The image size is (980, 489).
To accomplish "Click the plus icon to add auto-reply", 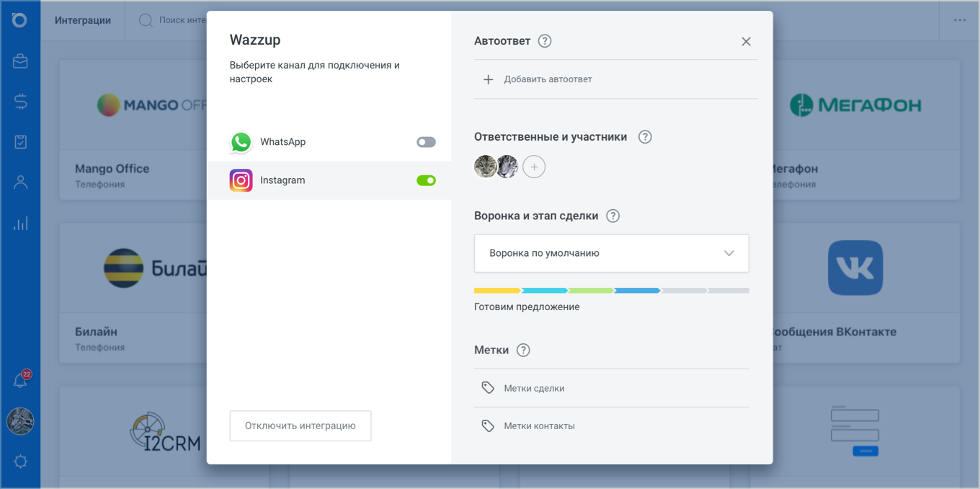I will coord(488,79).
